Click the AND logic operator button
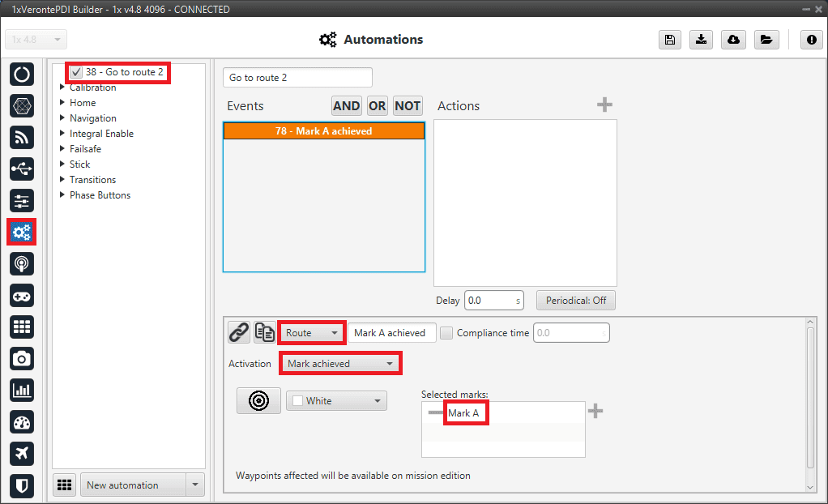 pyautogui.click(x=347, y=106)
